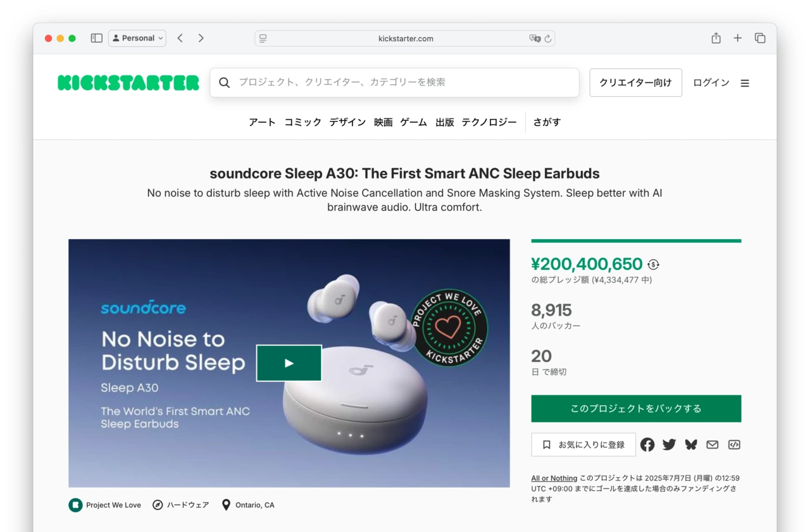Toggle Safari sidebar

click(x=96, y=38)
